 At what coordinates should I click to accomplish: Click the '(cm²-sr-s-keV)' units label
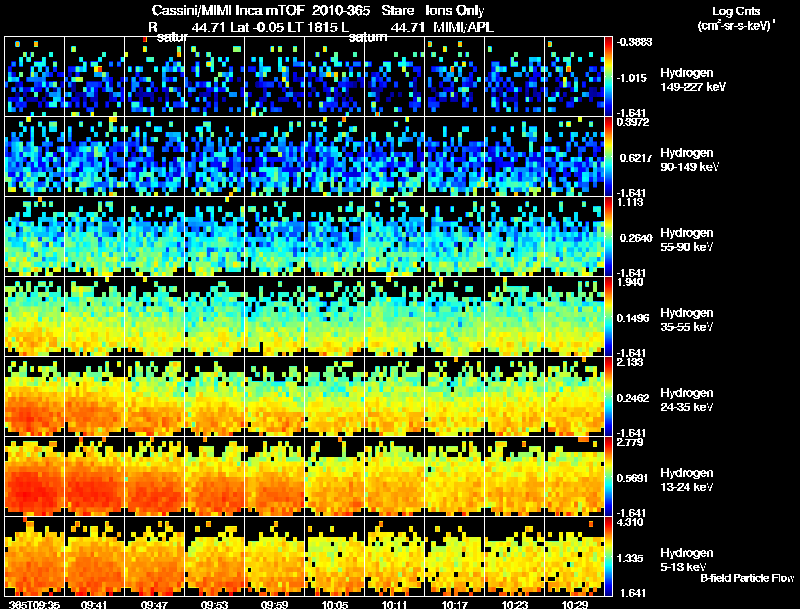736,26
